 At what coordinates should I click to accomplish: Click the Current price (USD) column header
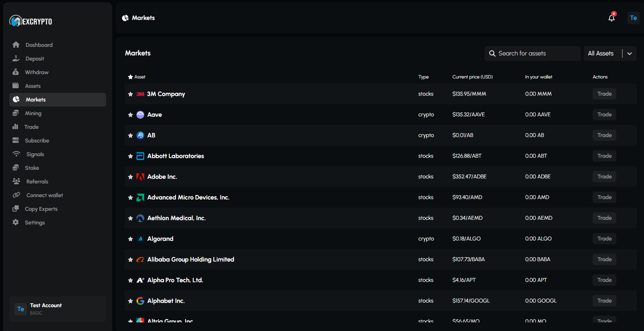[472, 77]
